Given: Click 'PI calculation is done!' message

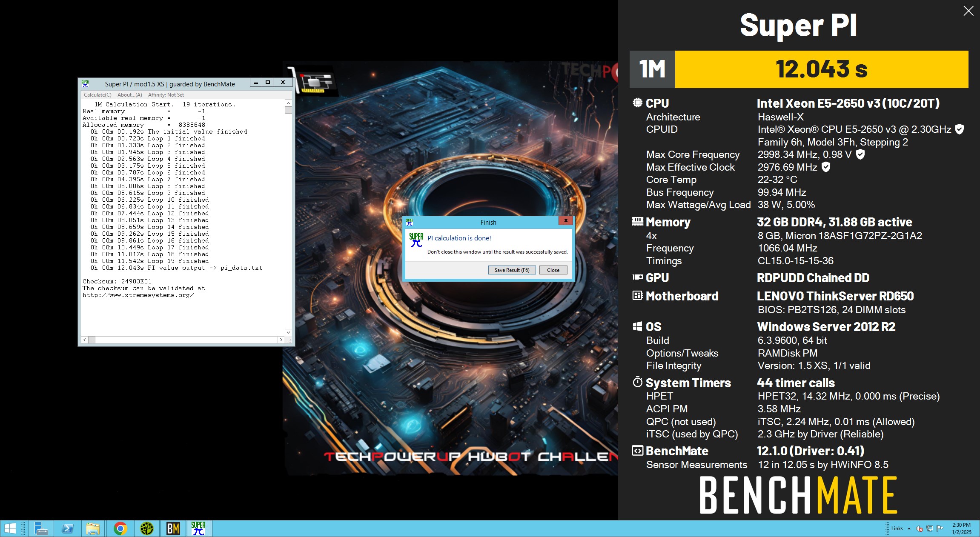Looking at the screenshot, I should [x=459, y=238].
